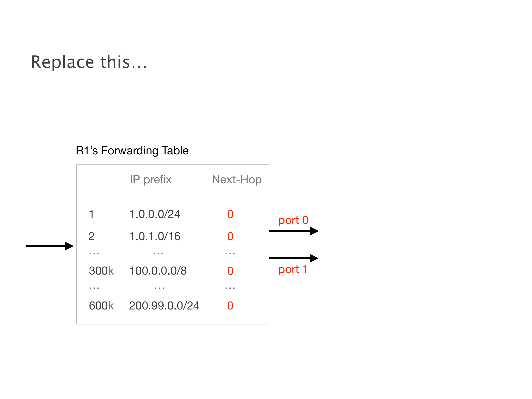Click the 1.0.0.0/24 prefix entry
This screenshot has width=532, height=399.
(155, 214)
